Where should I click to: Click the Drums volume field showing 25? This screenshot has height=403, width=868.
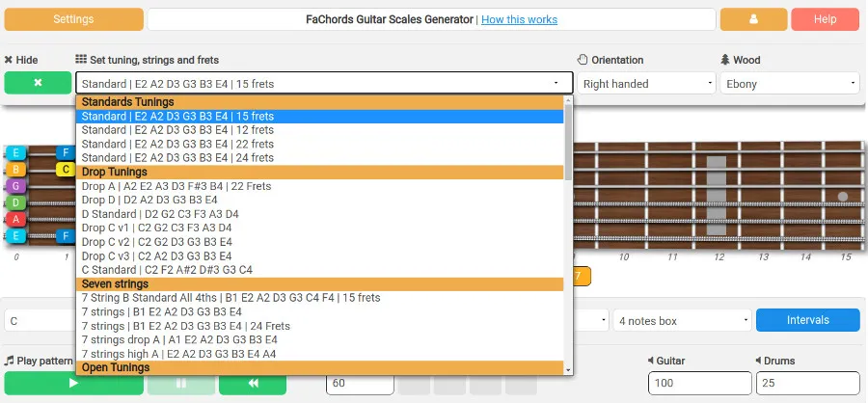pyautogui.click(x=807, y=383)
